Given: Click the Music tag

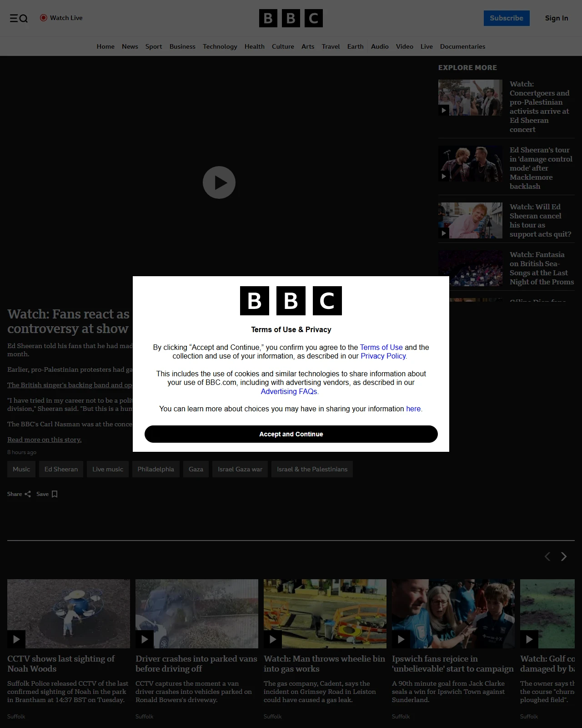Looking at the screenshot, I should tap(21, 469).
